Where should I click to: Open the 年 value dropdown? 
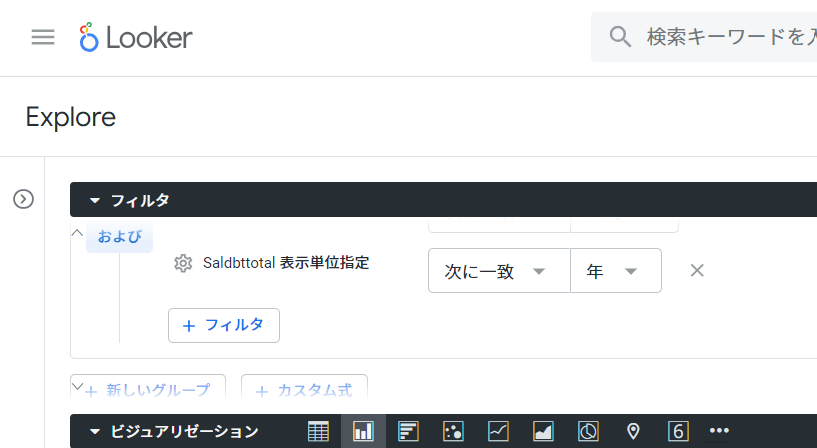tap(616, 271)
